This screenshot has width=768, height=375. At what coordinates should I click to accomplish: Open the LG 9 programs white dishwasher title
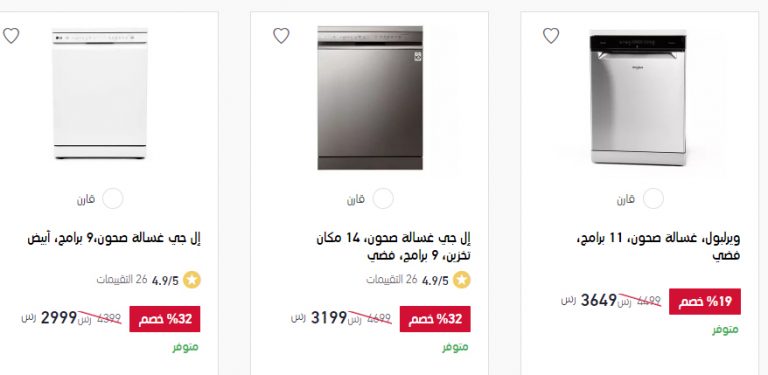tap(114, 238)
